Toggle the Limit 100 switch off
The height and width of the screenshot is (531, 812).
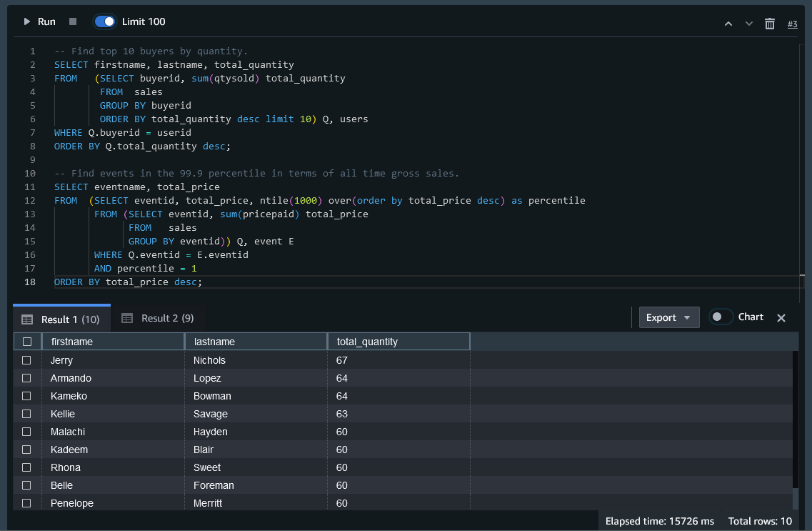click(104, 21)
